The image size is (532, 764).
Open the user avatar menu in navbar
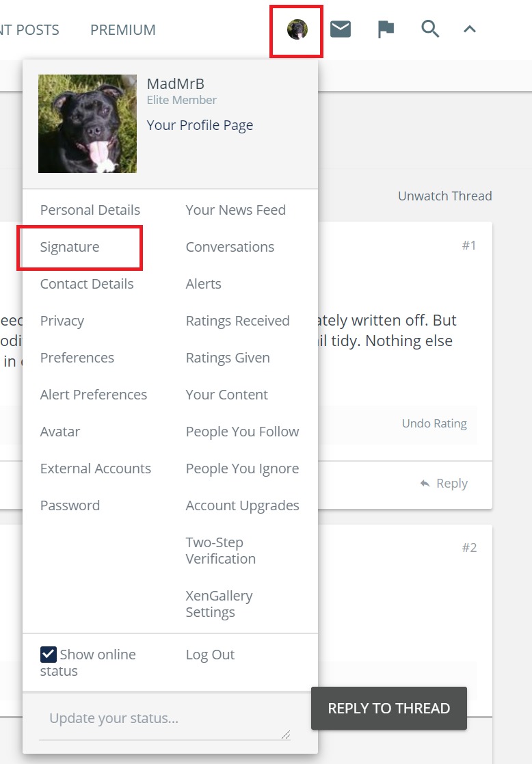297,29
